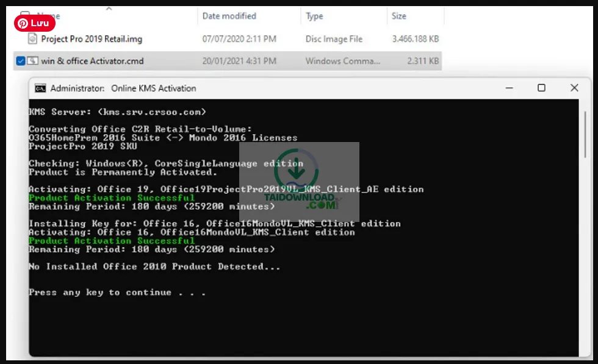Uncheck the win & office Activator.cmd checkbox
The width and height of the screenshot is (598, 364).
point(21,61)
